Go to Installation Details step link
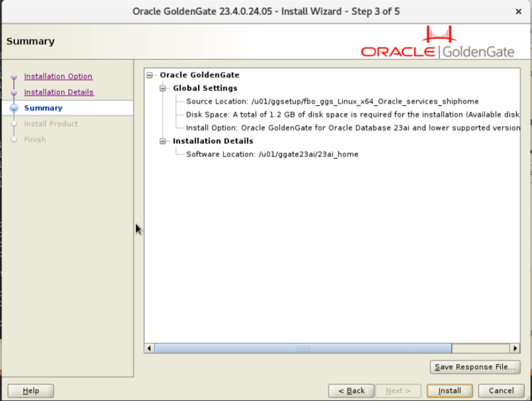Screen dimensions: 532x401 pyautogui.click(x=59, y=92)
